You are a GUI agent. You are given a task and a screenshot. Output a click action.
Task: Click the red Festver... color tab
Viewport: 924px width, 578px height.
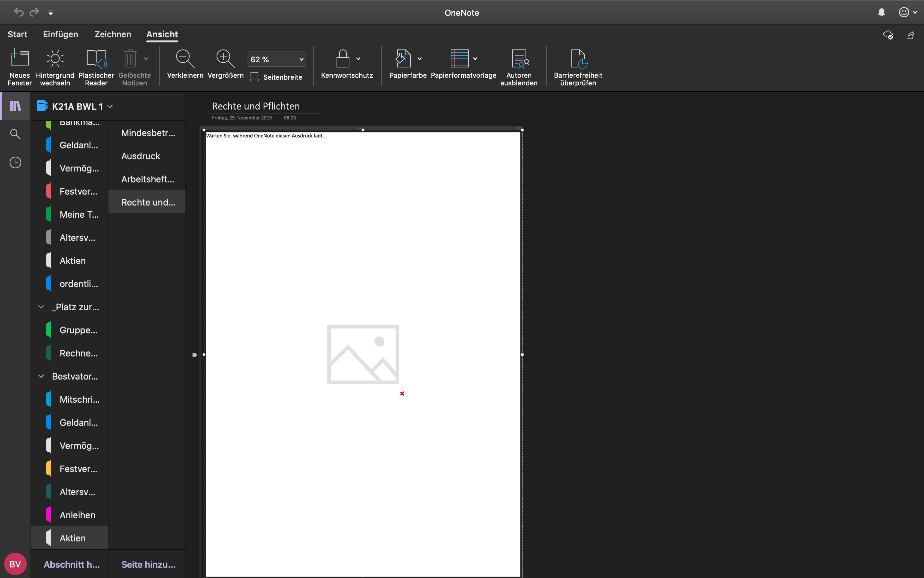[49, 191]
